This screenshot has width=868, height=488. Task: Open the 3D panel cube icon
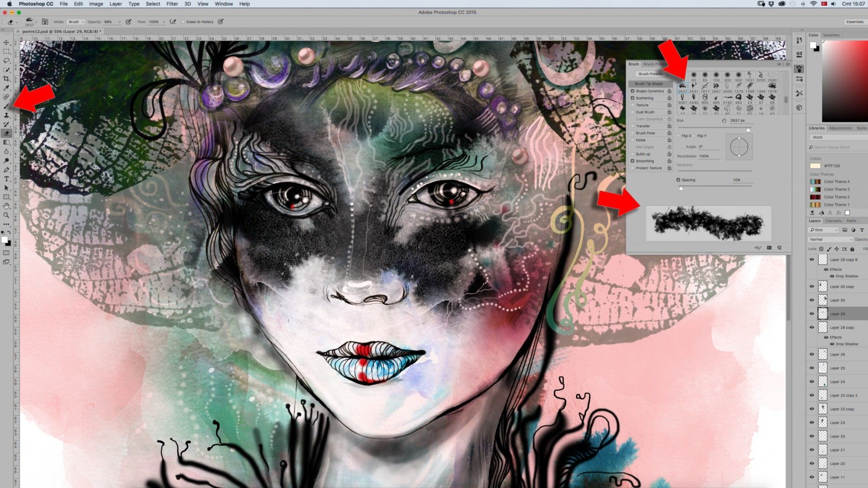click(x=799, y=107)
